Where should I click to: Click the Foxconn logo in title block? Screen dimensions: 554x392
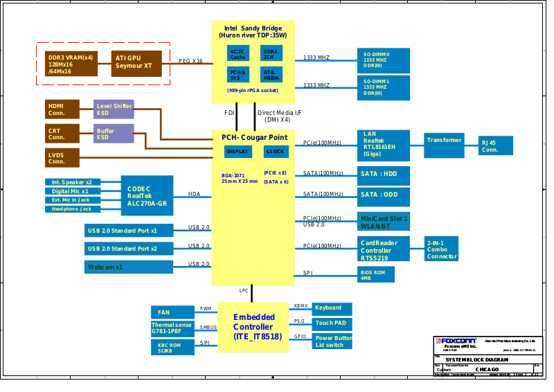coord(456,341)
